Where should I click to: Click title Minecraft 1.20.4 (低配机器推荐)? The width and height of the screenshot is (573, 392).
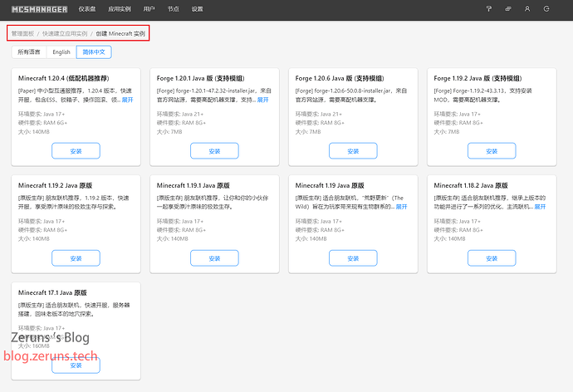coord(64,78)
